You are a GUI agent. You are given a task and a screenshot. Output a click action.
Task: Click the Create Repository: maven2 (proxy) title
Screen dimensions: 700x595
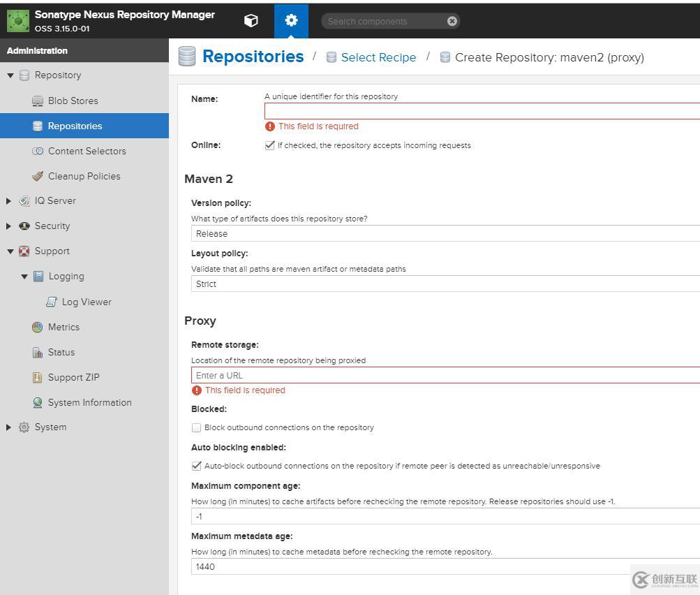549,57
